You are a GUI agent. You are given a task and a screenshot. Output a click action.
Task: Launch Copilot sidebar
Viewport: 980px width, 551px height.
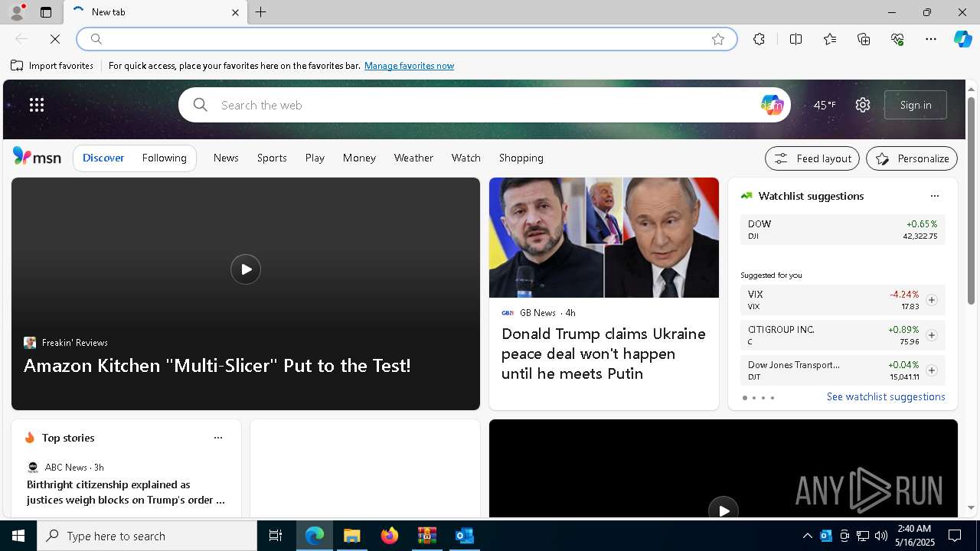[x=962, y=39]
